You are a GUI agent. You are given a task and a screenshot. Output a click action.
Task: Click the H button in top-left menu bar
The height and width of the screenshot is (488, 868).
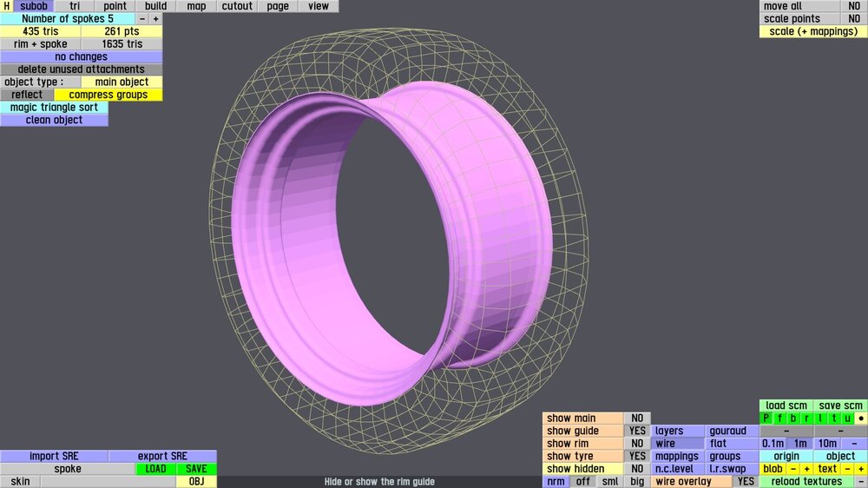tap(7, 6)
